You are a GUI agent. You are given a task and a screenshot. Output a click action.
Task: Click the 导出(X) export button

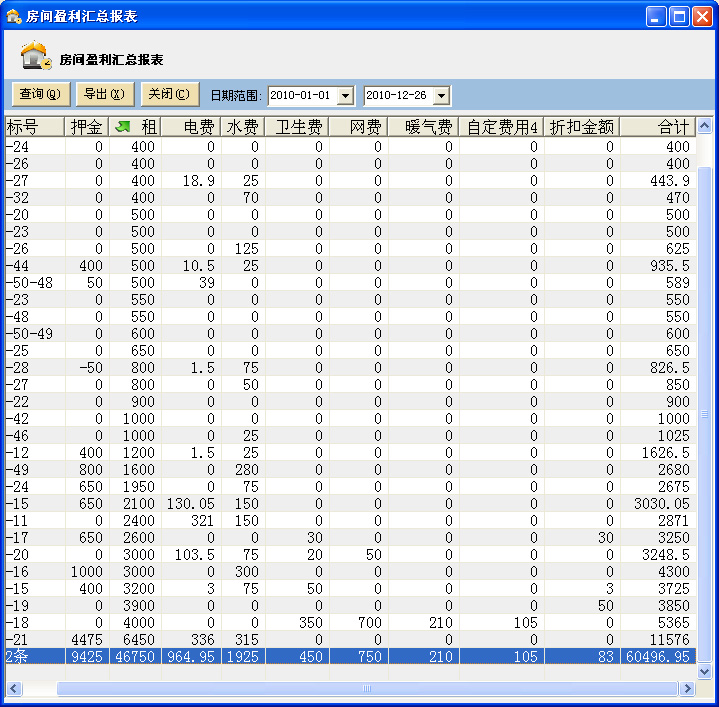[105, 94]
